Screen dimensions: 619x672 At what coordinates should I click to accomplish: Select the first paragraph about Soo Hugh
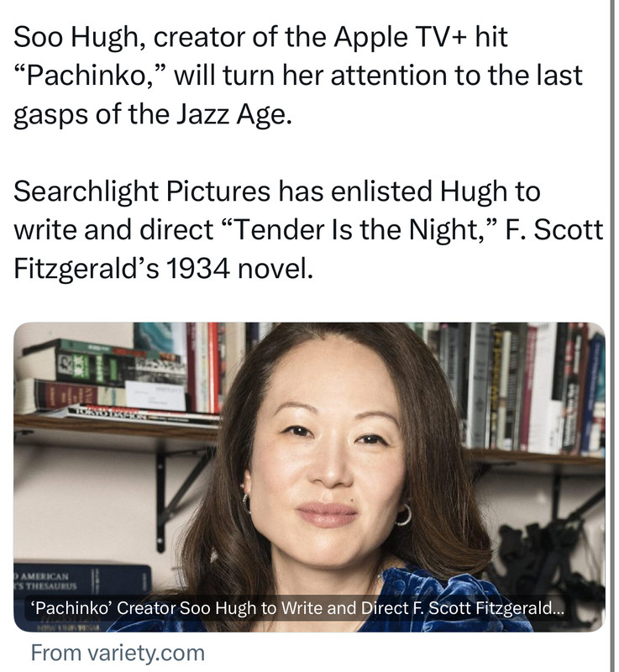coord(298,76)
